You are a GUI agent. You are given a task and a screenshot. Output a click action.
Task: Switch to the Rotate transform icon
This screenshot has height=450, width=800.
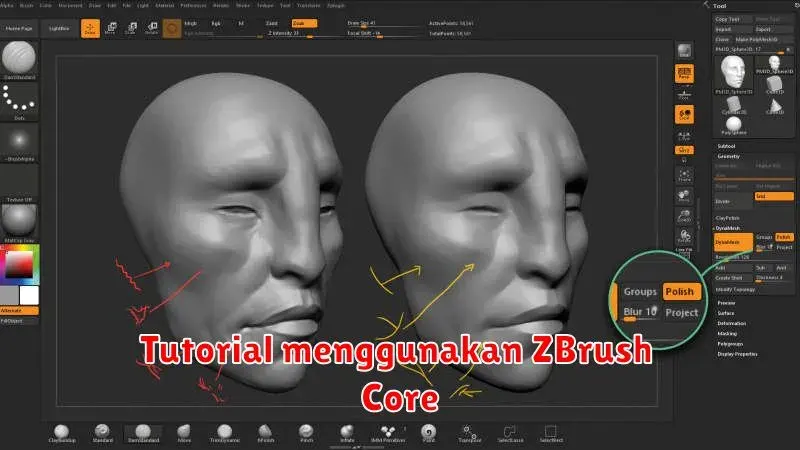coord(152,29)
